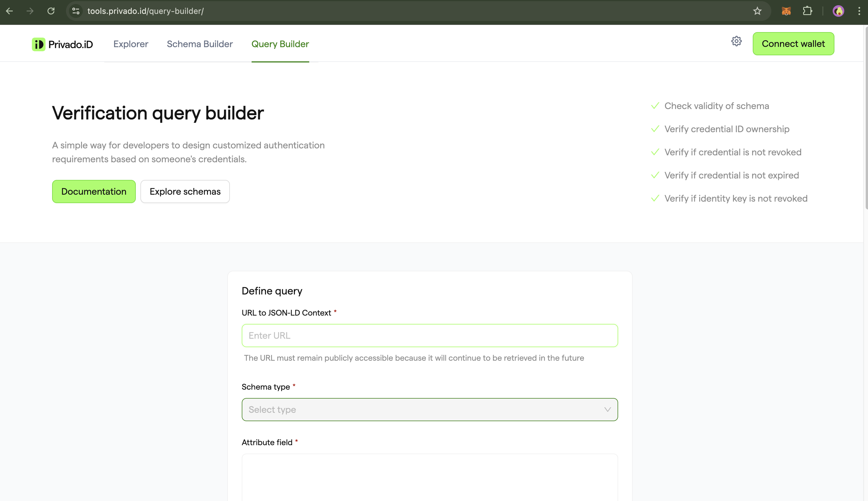Go back using the browser back arrow
The height and width of the screenshot is (501, 868).
[9, 11]
